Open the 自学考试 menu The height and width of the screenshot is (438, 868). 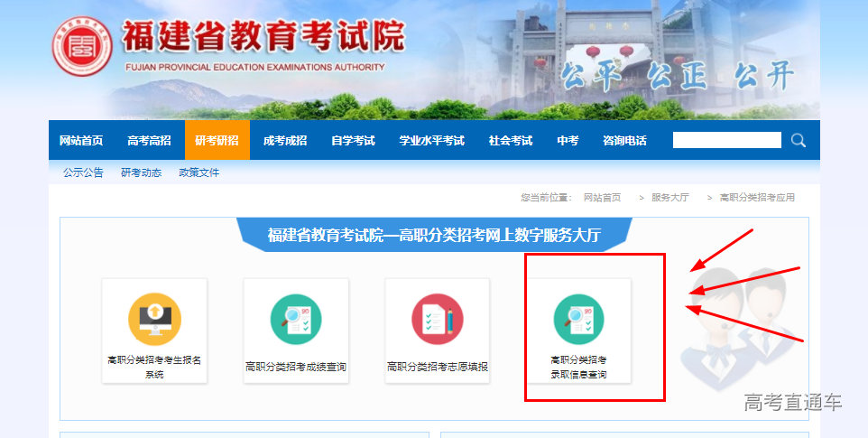tap(353, 141)
